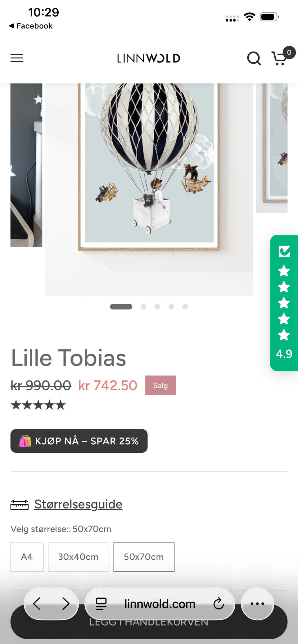The height and width of the screenshot is (644, 298).
Task: Open the hamburger navigation menu
Action: [17, 58]
